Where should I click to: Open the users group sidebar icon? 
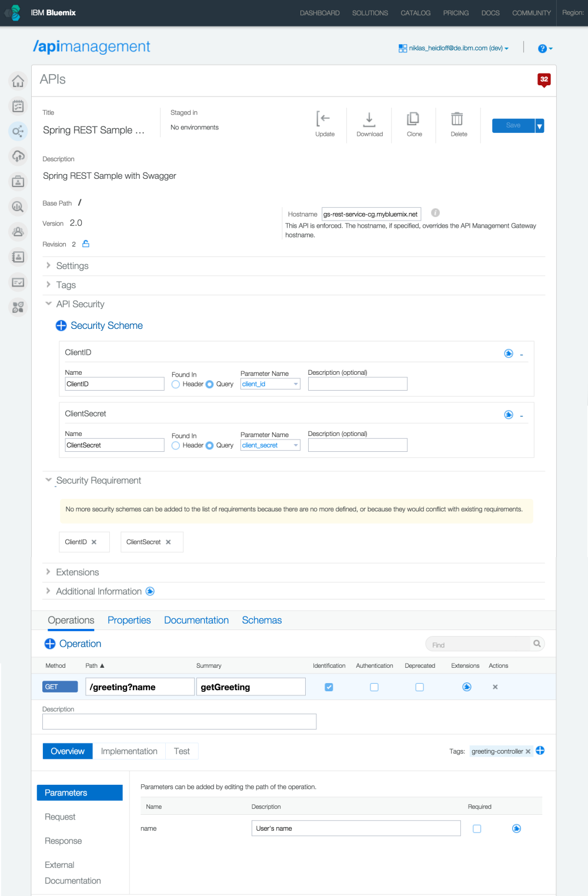point(18,232)
